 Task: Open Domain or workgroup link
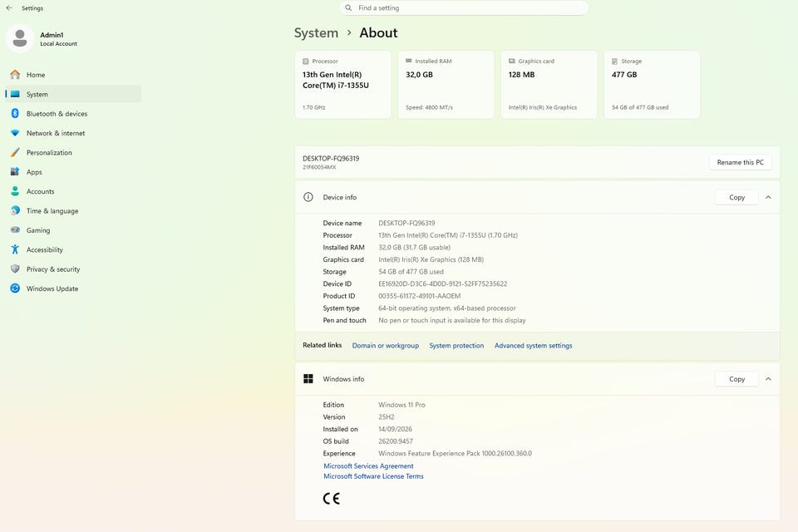coord(385,346)
